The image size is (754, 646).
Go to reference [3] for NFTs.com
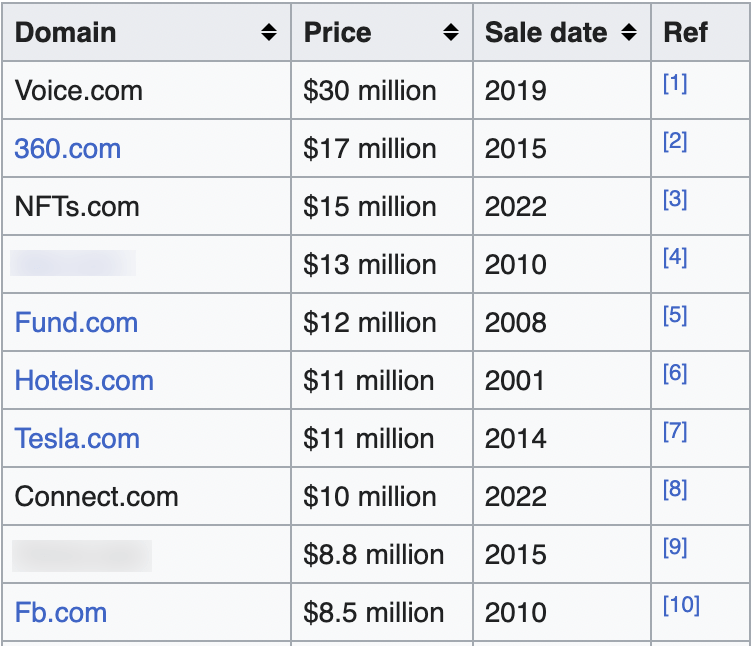(675, 199)
